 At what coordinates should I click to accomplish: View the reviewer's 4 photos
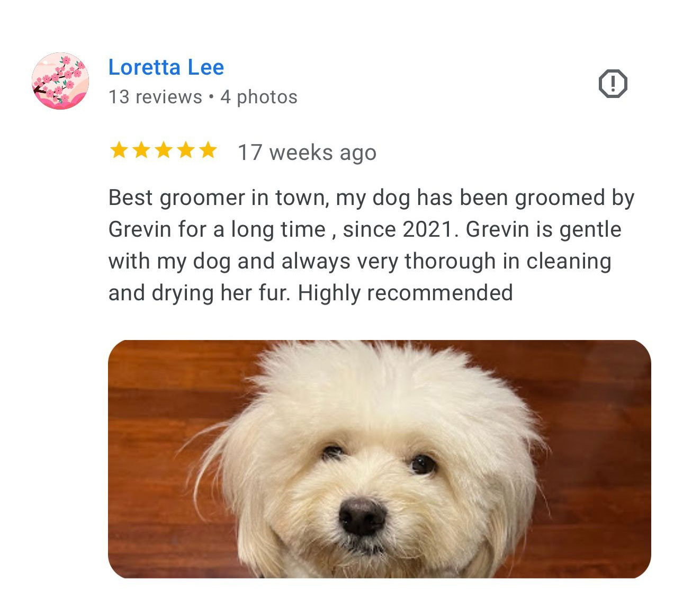(259, 97)
